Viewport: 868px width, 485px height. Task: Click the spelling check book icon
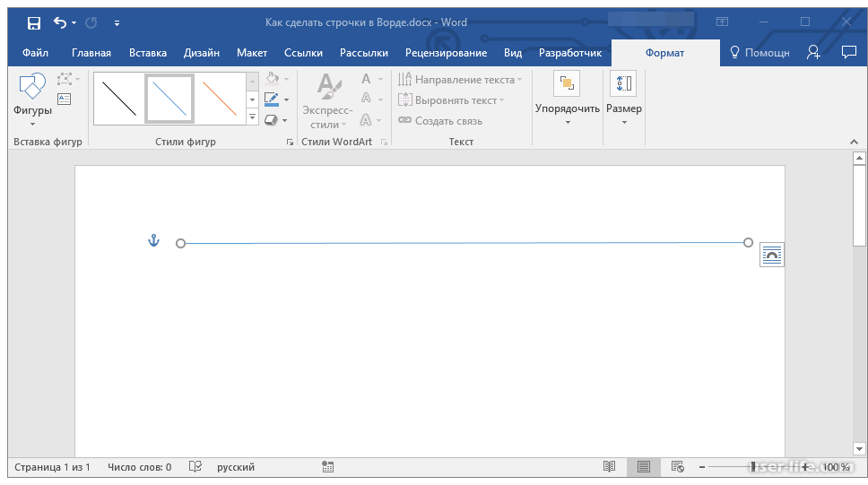coord(195,467)
